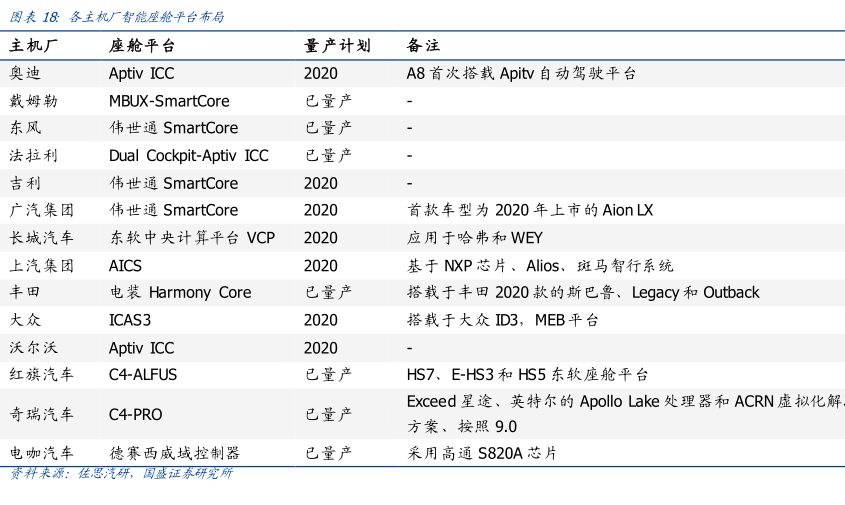Click the MBUX-SmartCore platform cell
845x505 pixels.
click(169, 101)
